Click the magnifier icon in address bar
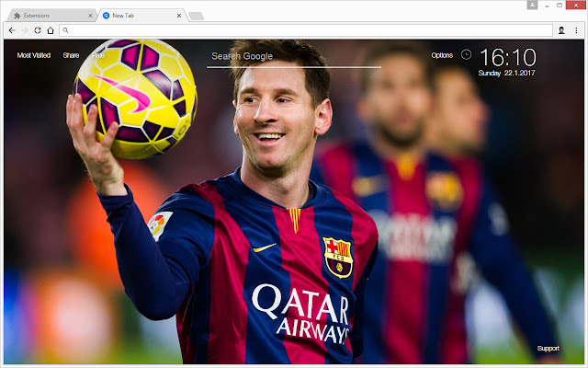 (65, 30)
